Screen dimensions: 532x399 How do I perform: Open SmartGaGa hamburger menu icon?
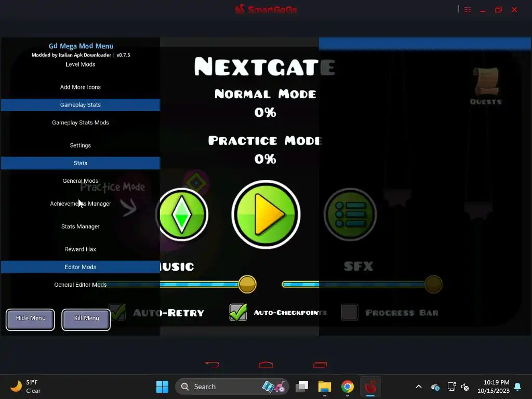tap(468, 9)
